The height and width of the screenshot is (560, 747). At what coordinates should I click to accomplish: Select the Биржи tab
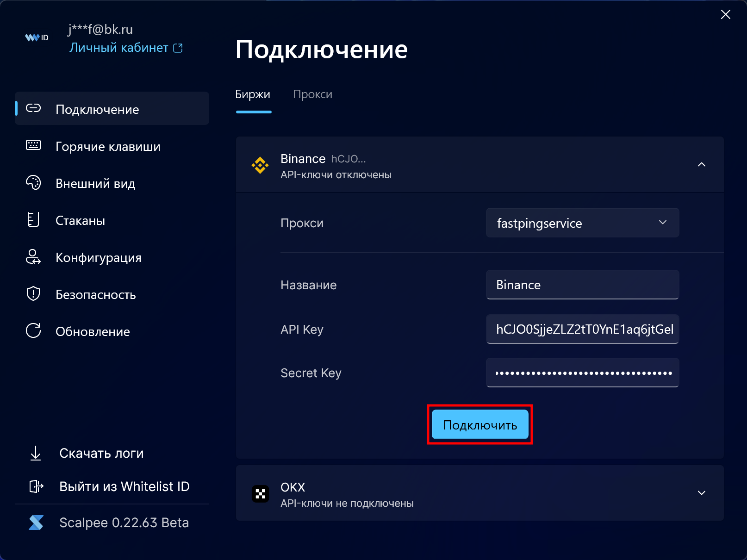click(x=253, y=94)
